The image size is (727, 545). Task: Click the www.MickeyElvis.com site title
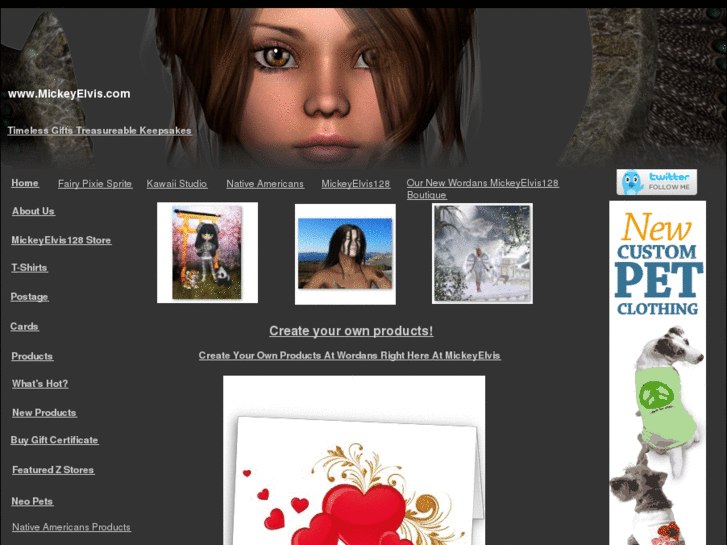(x=69, y=94)
